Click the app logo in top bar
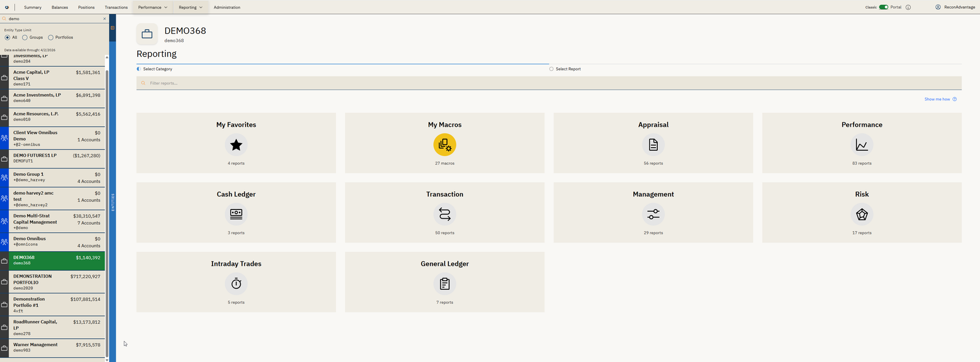This screenshot has width=980, height=362. (7, 7)
